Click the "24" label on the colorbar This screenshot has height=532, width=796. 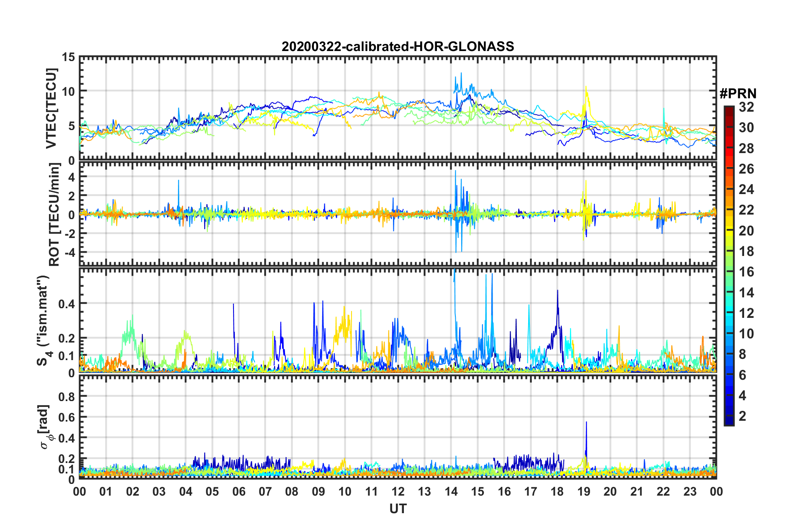[746, 190]
